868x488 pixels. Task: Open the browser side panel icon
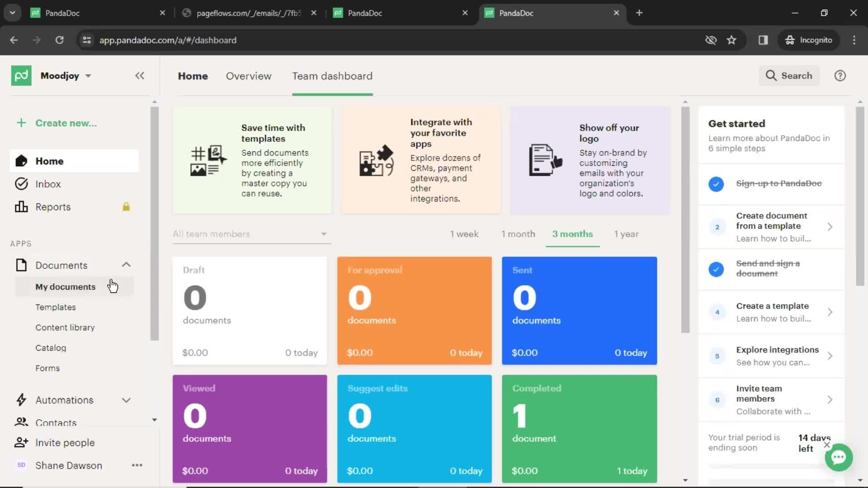pyautogui.click(x=763, y=40)
